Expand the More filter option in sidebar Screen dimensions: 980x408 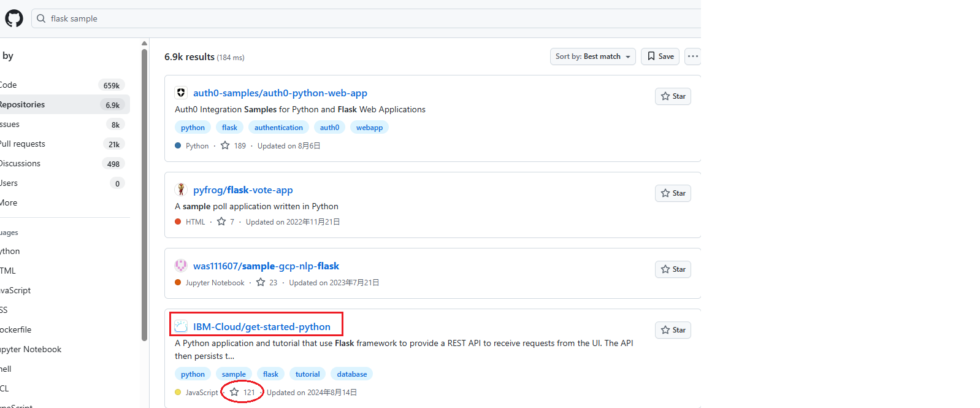[9, 202]
